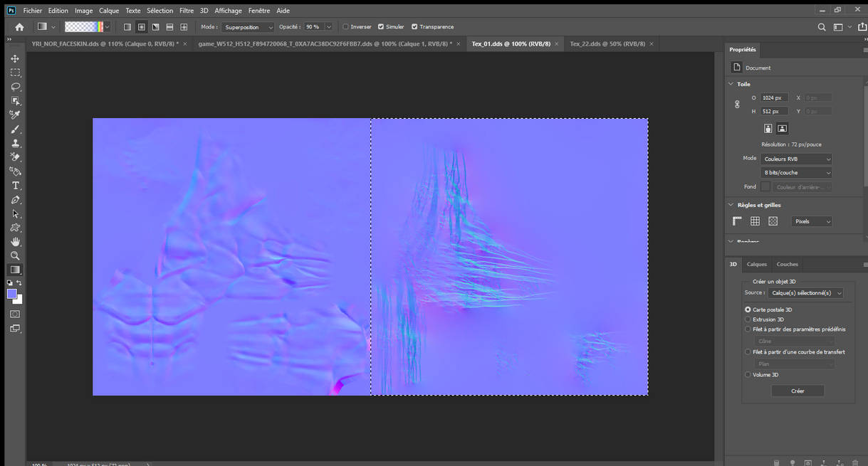The height and width of the screenshot is (466, 868).
Task: Set canvas orientation to landscape
Action: (x=782, y=128)
